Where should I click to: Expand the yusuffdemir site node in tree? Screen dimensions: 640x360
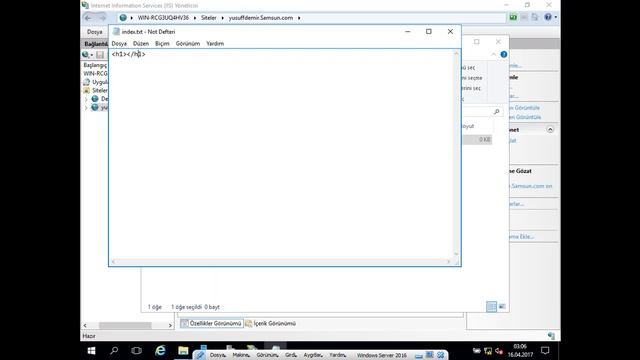(x=86, y=108)
